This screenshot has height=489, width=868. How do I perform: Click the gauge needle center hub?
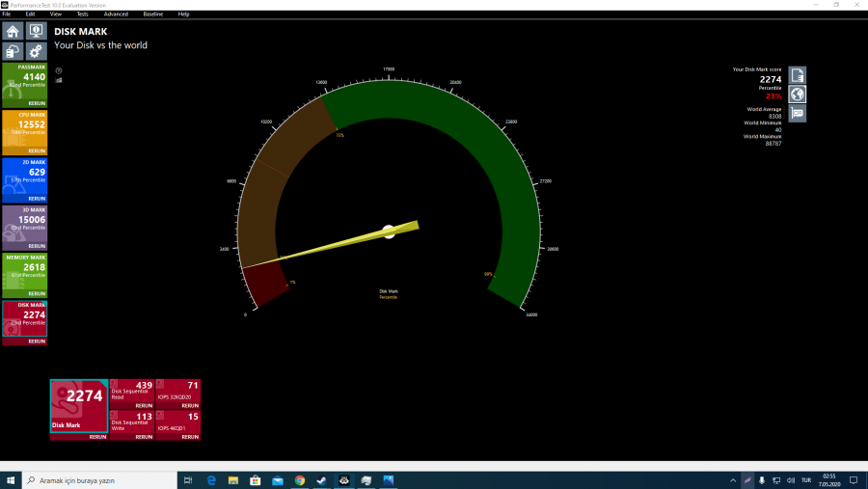[389, 231]
